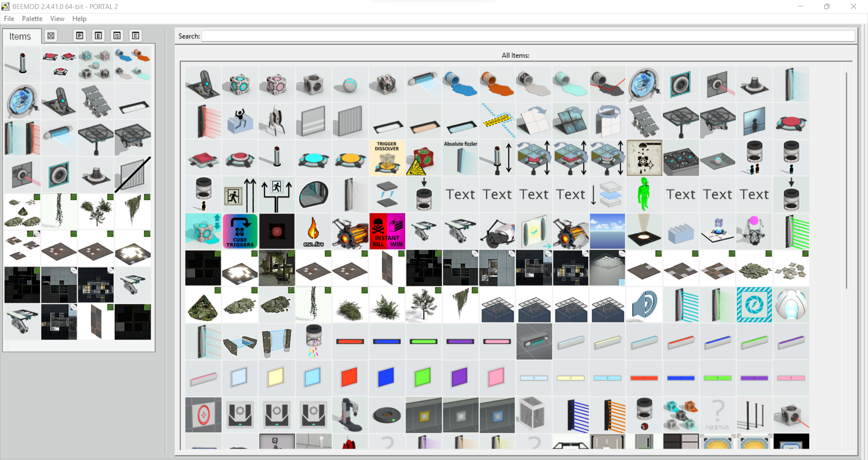868x460 pixels.
Task: Pick the Absolute fizzler item
Action: pos(460,157)
